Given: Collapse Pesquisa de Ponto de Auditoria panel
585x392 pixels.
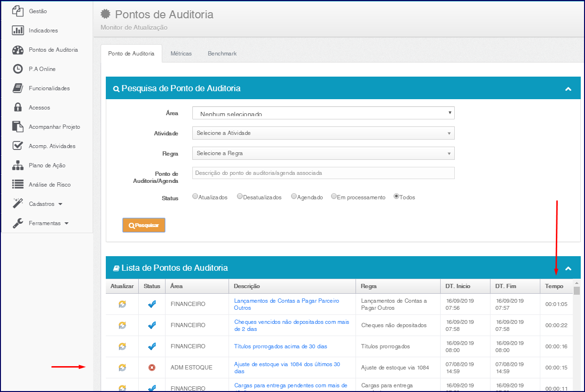Looking at the screenshot, I should click(568, 89).
